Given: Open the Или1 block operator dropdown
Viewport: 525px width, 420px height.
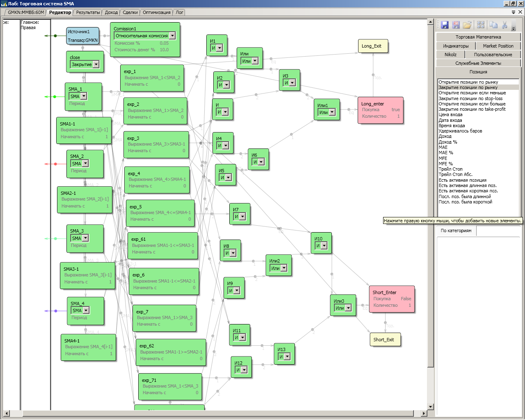Looking at the screenshot, I should 332,112.
